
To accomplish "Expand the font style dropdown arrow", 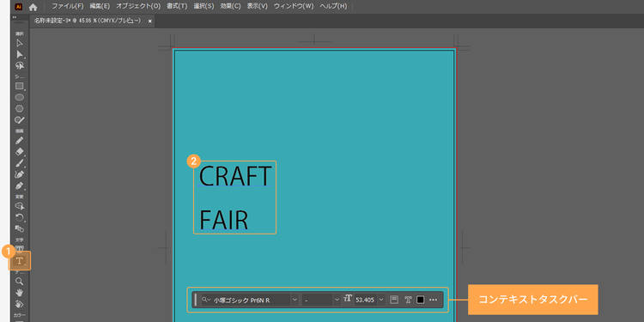I will 337,300.
